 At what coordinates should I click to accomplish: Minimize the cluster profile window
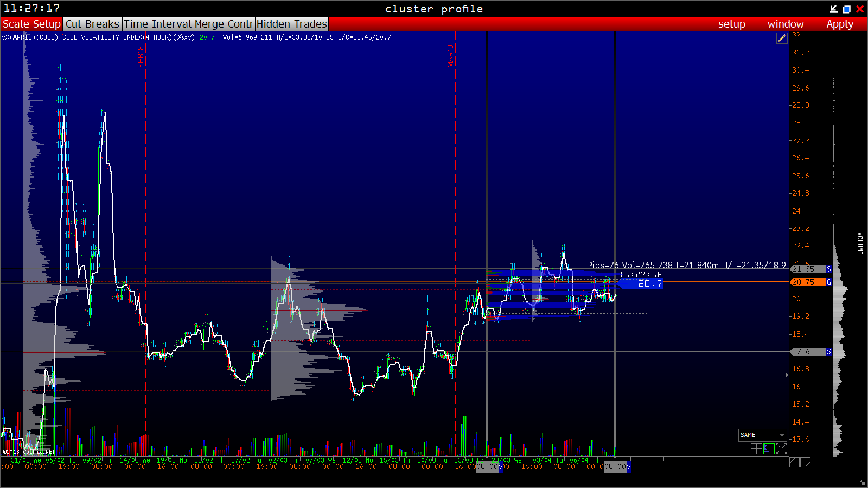coord(834,9)
